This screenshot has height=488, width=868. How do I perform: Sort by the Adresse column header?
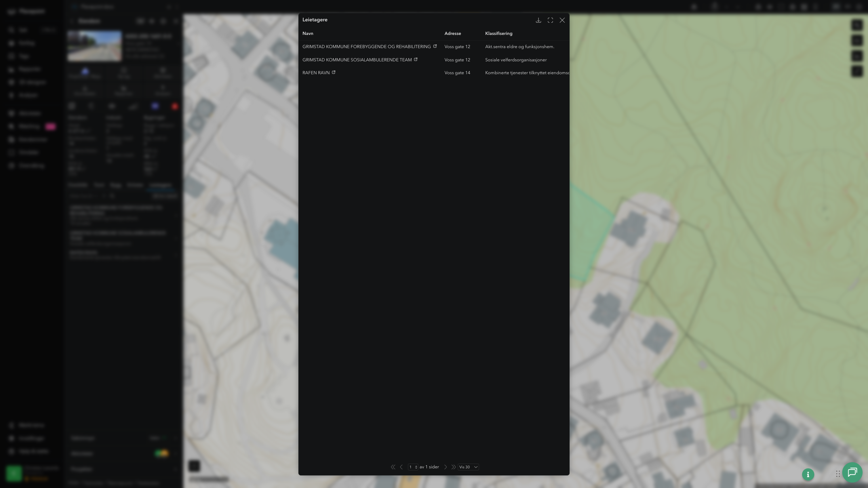click(x=453, y=34)
